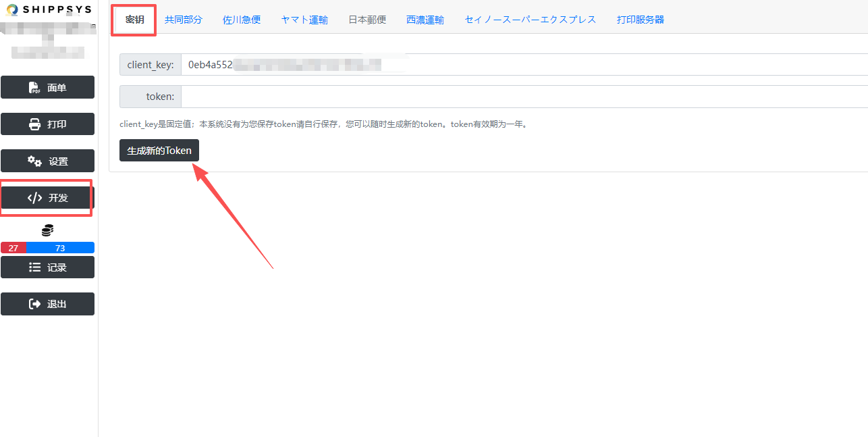Focus the empty token input field

tap(524, 97)
